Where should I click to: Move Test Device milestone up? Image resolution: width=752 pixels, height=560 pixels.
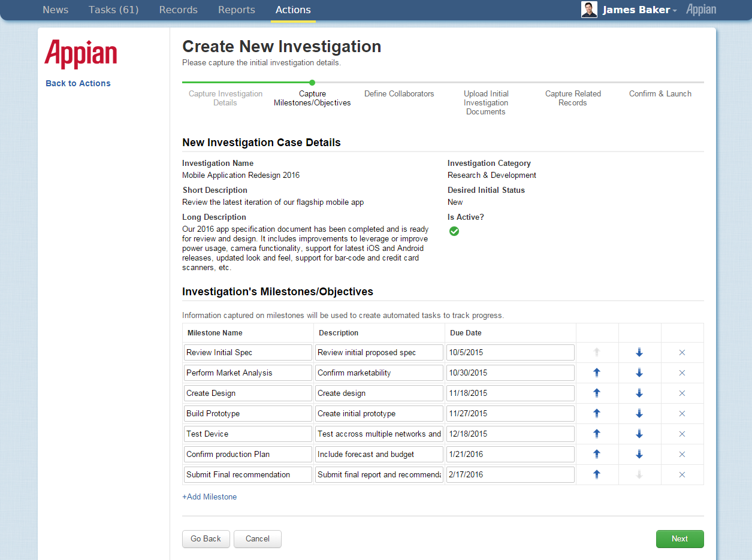(x=596, y=434)
